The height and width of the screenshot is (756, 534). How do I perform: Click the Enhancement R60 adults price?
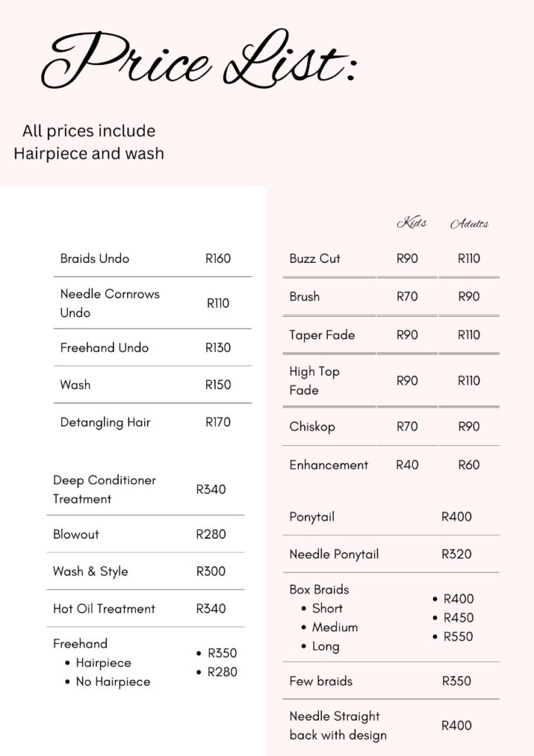click(469, 465)
